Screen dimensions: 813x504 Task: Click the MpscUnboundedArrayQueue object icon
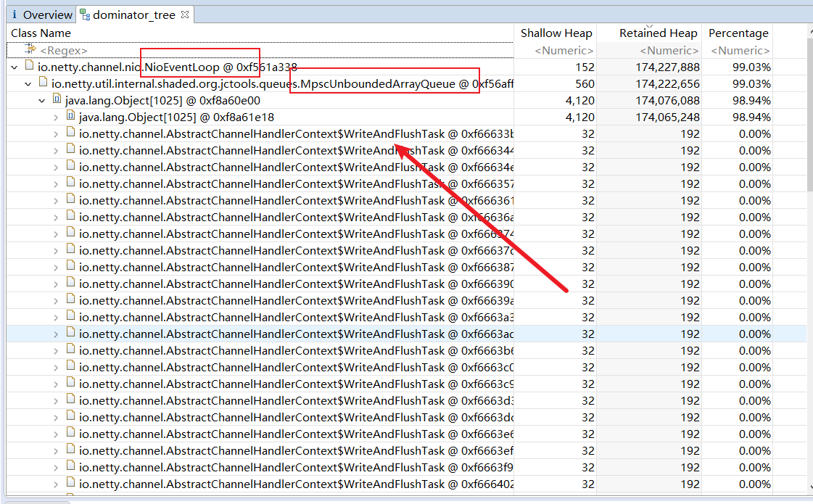tap(44, 83)
